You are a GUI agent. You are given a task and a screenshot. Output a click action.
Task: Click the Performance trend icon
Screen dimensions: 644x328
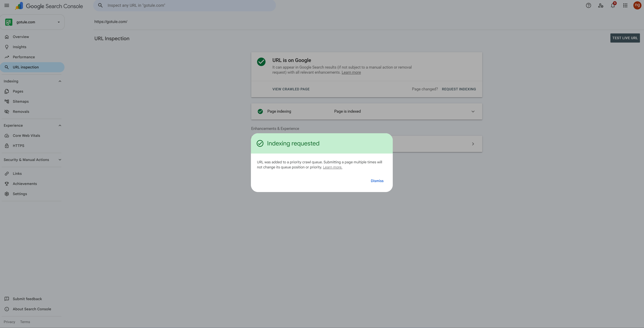pyautogui.click(x=7, y=57)
